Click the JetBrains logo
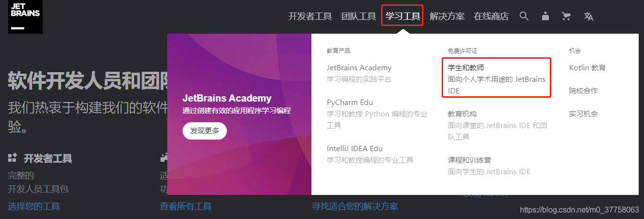This screenshot has height=219, width=644. tap(25, 17)
